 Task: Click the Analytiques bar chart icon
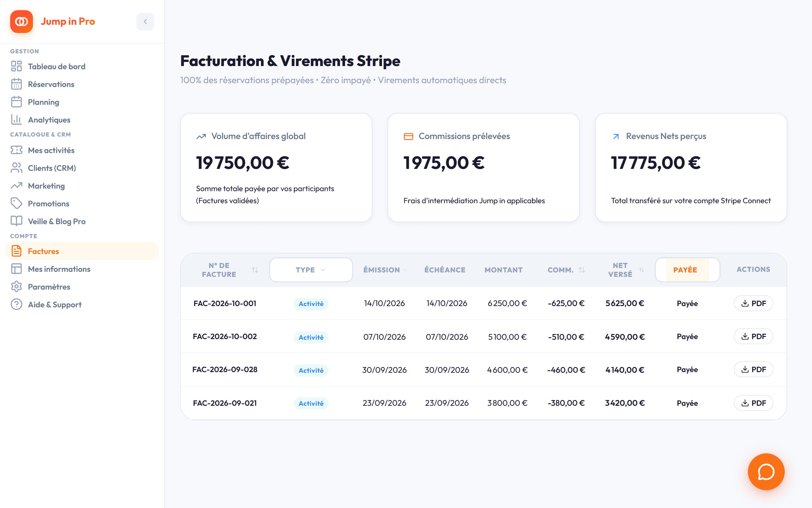[16, 120]
